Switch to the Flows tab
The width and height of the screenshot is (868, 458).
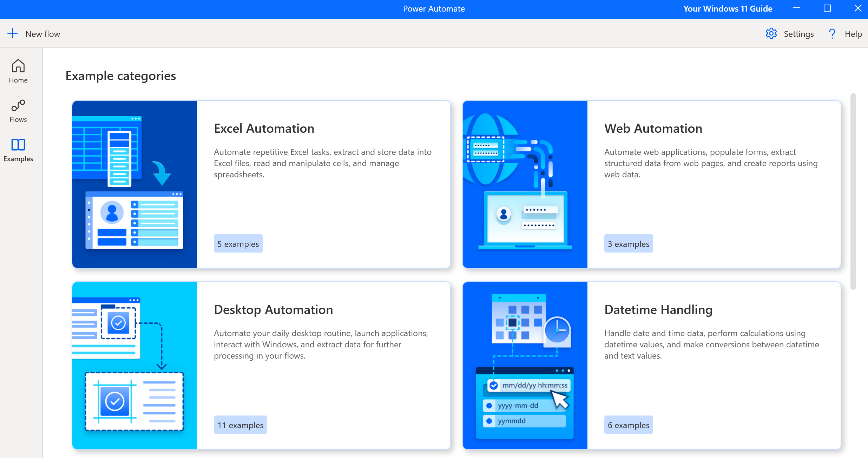(x=18, y=111)
